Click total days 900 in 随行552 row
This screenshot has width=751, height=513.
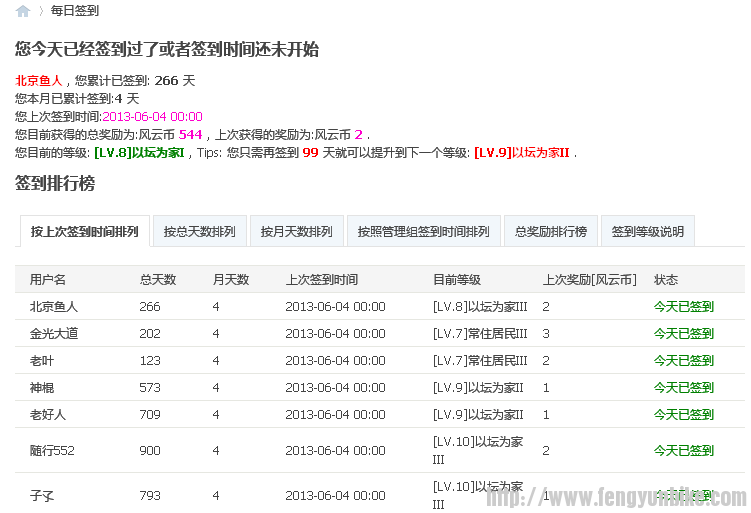pyautogui.click(x=150, y=450)
